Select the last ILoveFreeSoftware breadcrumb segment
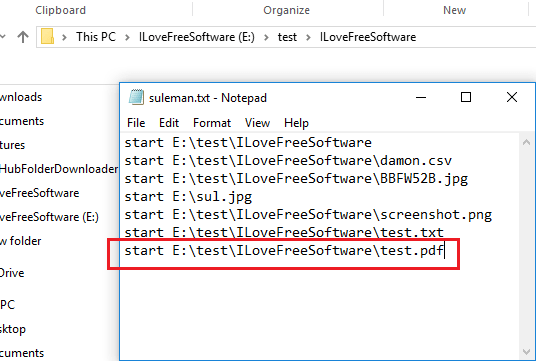 pos(368,37)
